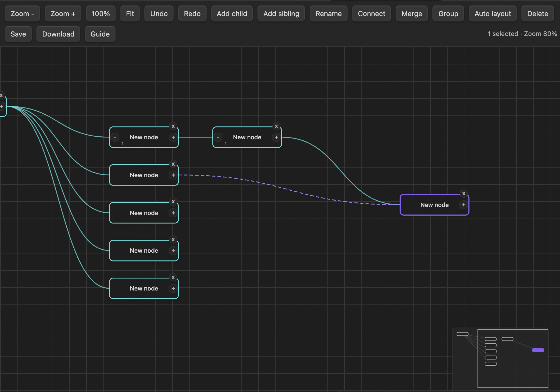Add child to the purple selected node
560x392 pixels.
pyautogui.click(x=464, y=205)
